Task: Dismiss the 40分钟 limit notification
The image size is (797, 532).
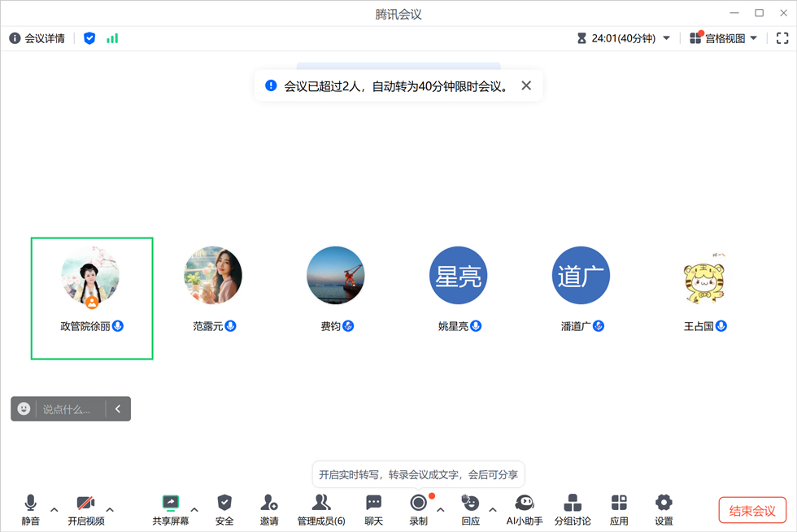Action: point(526,85)
